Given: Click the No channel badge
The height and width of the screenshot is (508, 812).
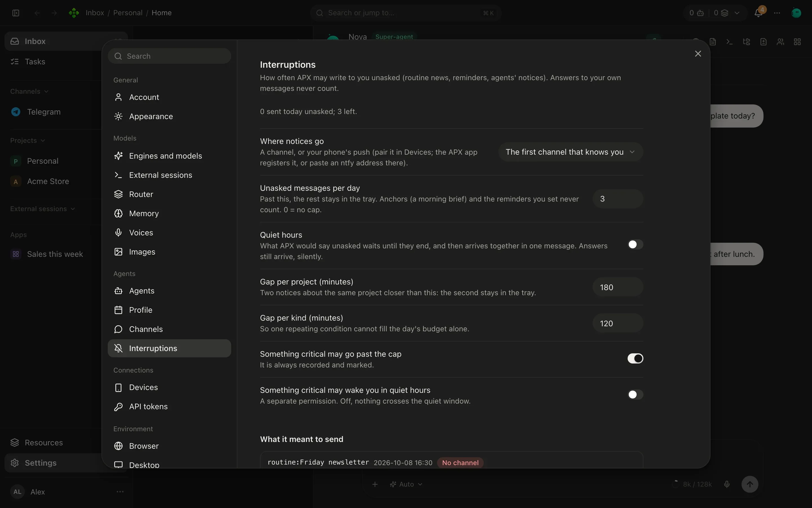Looking at the screenshot, I should tap(460, 463).
